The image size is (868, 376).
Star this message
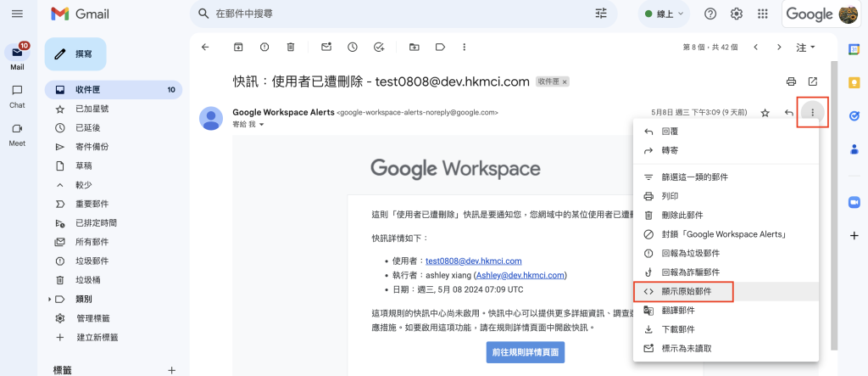(x=765, y=113)
